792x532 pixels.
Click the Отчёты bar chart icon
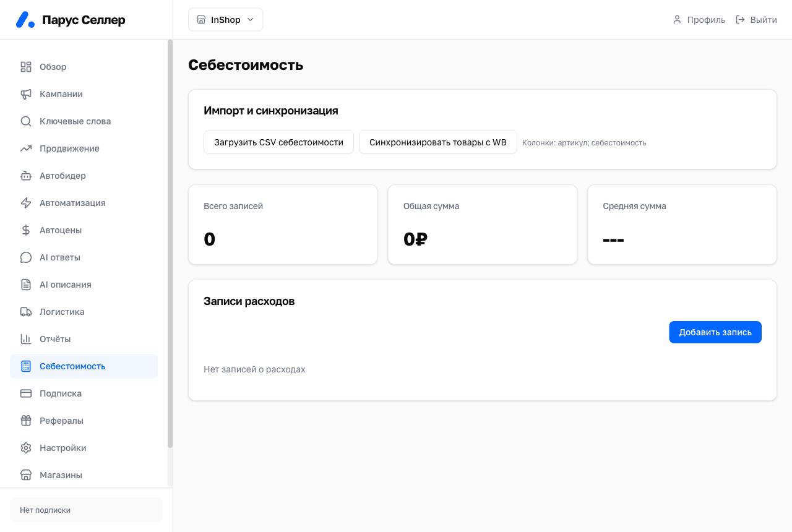[26, 339]
